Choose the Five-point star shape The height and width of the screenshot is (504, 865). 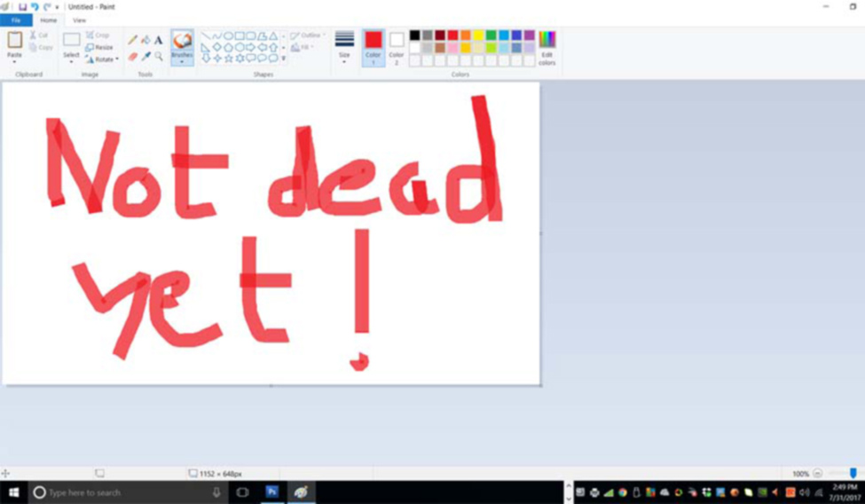(228, 58)
